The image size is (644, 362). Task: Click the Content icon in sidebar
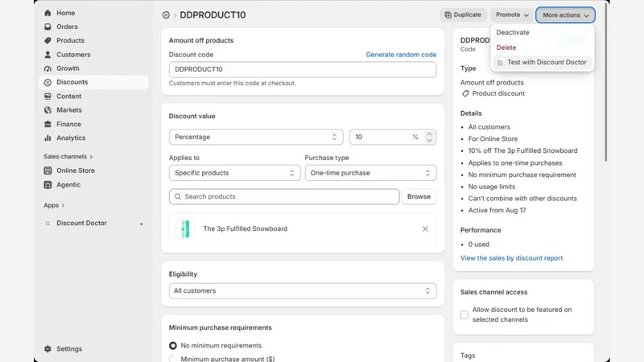pyautogui.click(x=47, y=97)
